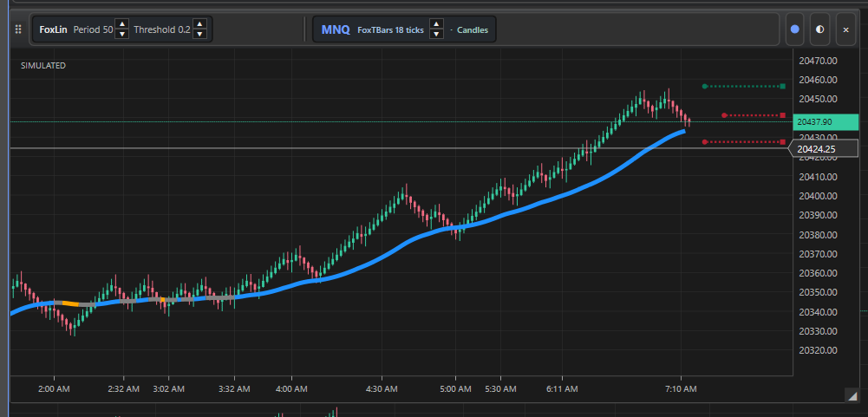Click the FoxTBars 18 ticks label
Viewport: 868px width, 417px height.
point(390,29)
